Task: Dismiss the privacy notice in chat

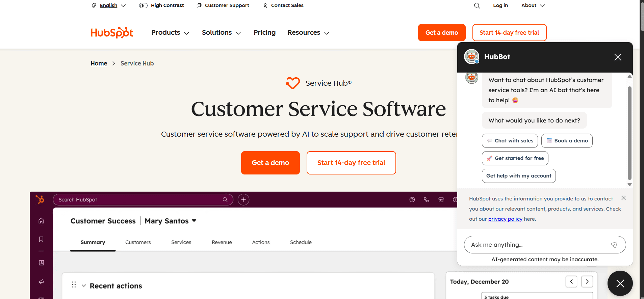Action: click(x=623, y=198)
